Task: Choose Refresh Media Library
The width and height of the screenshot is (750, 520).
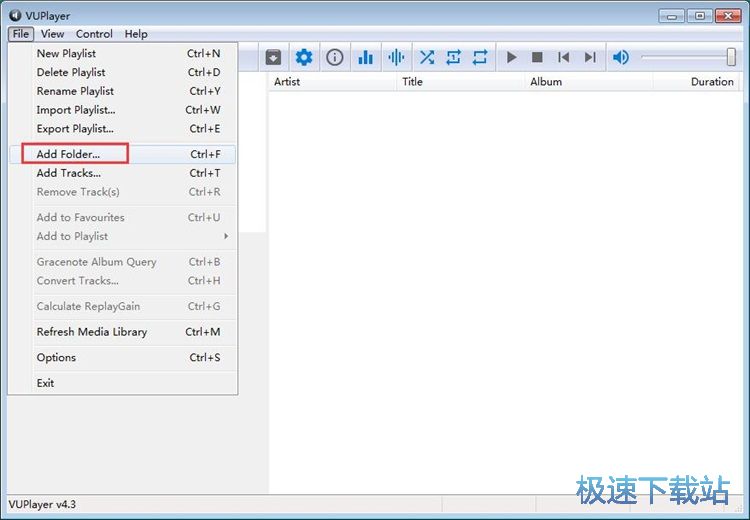Action: [122, 332]
